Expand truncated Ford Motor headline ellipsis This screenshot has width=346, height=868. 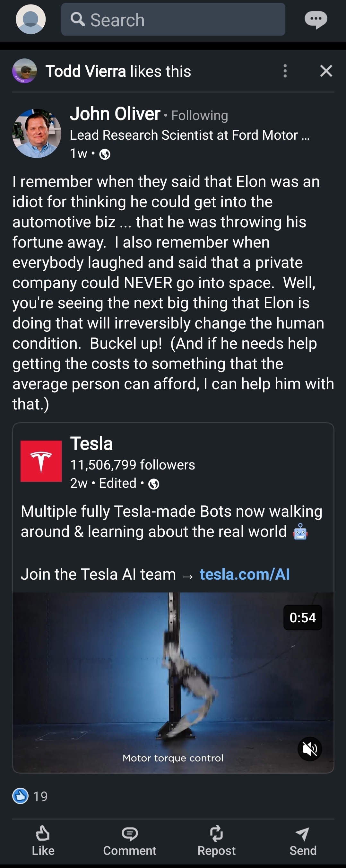pos(305,136)
